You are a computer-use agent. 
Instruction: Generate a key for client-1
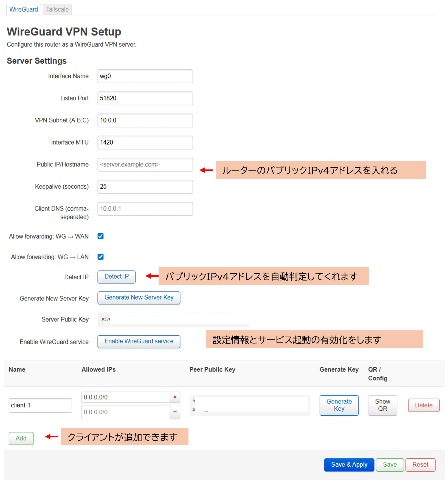click(x=339, y=405)
